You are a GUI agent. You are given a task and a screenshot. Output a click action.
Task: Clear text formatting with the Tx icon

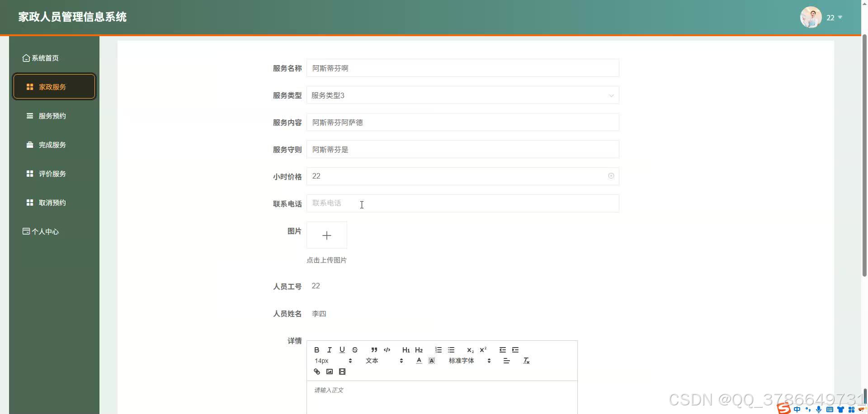(526, 360)
